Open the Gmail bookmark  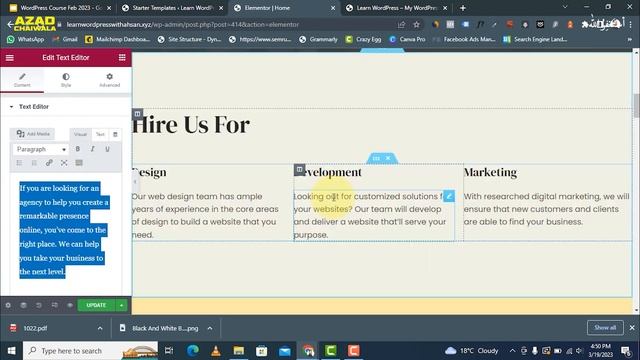point(64,40)
